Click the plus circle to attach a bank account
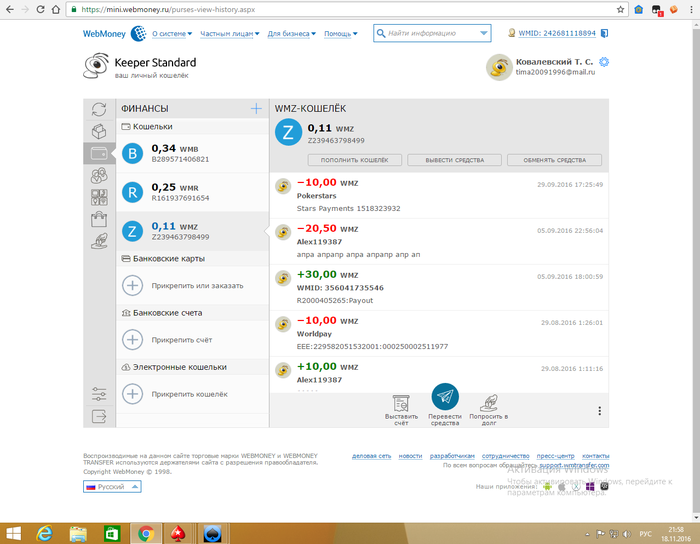Viewport: 700px width, 544px height. tap(133, 340)
